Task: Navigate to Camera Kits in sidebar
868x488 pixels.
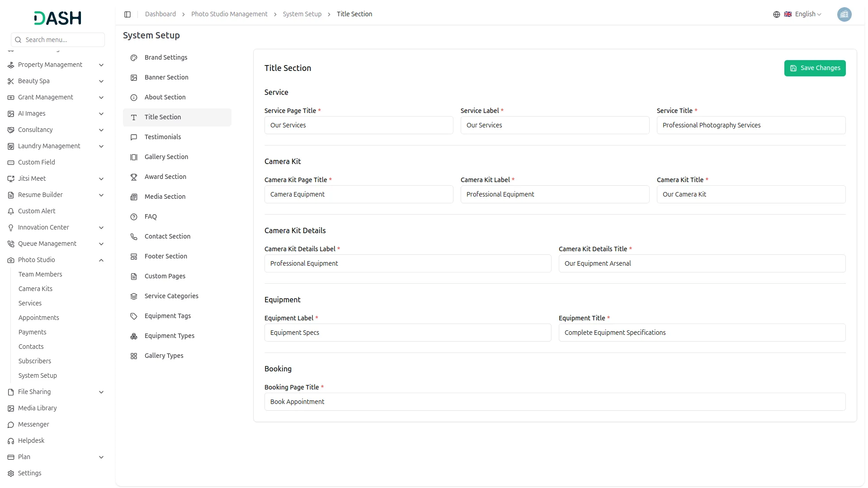Action: point(36,289)
